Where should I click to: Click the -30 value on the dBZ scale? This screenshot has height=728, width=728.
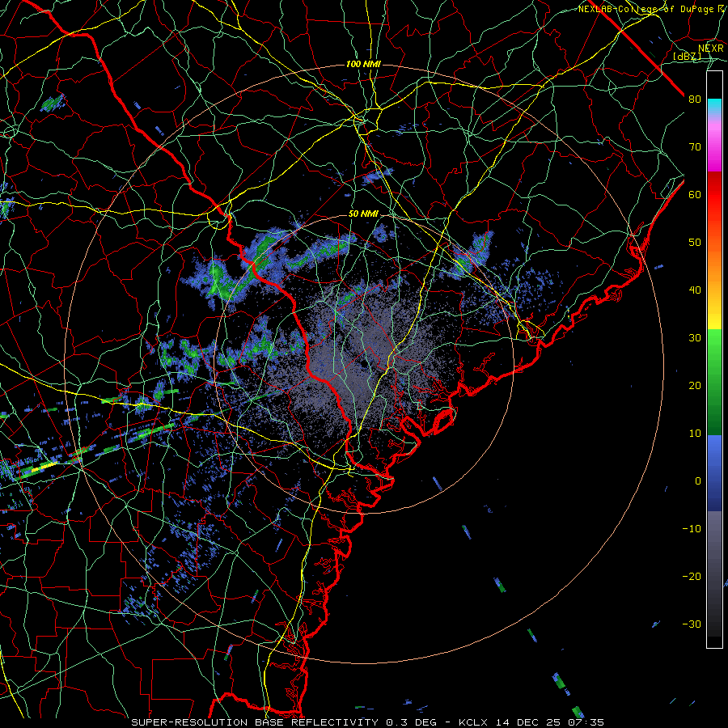point(692,625)
